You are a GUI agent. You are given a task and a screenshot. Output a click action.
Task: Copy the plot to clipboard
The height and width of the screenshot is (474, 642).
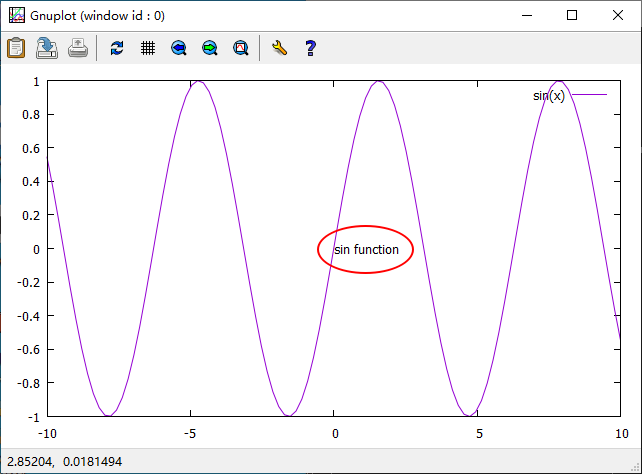pos(16,48)
